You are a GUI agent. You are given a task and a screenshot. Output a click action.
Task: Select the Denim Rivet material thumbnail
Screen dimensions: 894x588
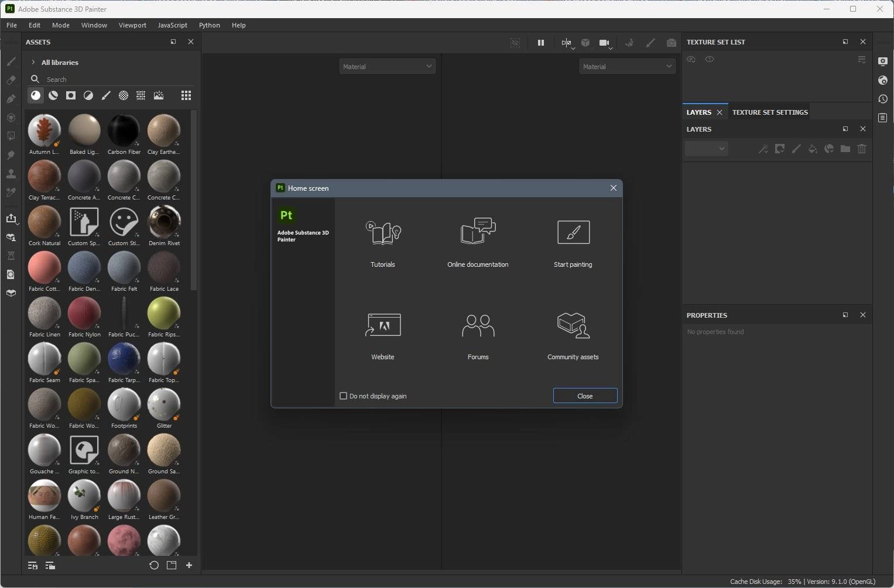tap(164, 222)
